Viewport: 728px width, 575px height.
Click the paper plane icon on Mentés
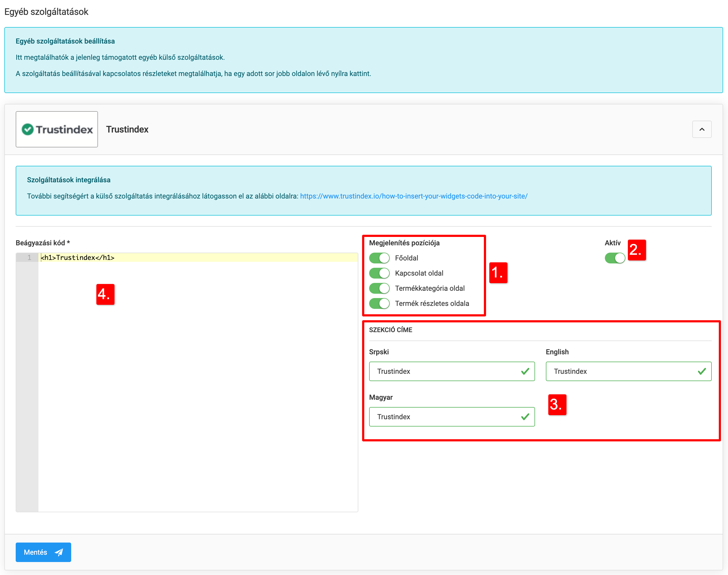59,552
